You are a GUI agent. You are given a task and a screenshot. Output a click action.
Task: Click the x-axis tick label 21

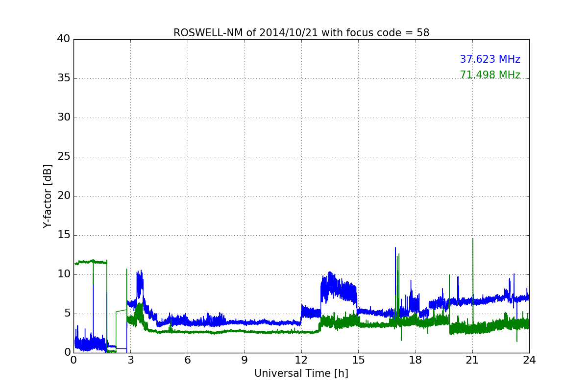[472, 360]
